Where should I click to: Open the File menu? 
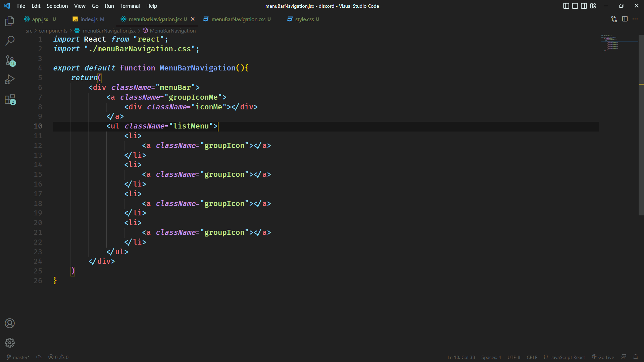(21, 6)
